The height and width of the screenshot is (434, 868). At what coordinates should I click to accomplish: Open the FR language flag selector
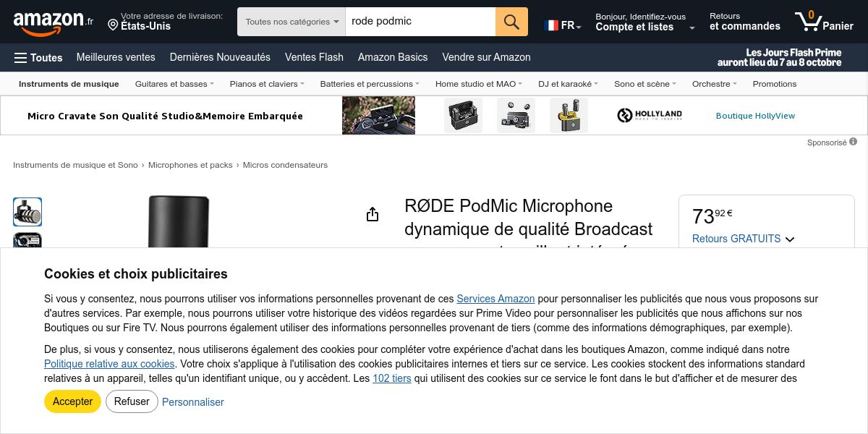coord(563,25)
